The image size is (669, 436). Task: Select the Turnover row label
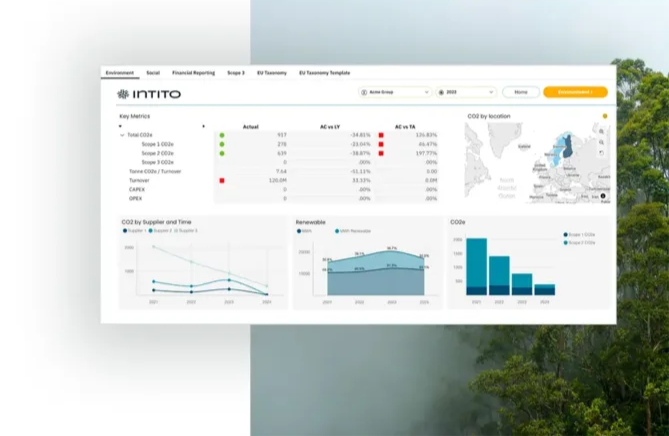(139, 180)
